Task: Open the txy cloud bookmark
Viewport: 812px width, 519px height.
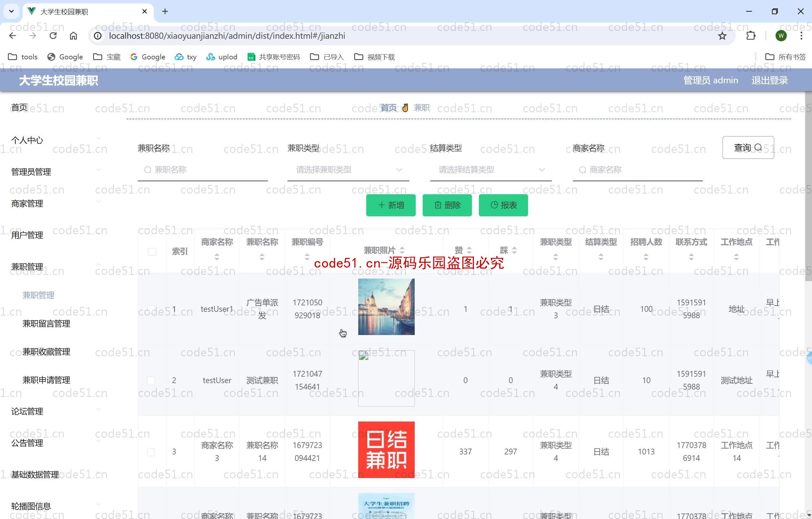Action: tap(186, 57)
